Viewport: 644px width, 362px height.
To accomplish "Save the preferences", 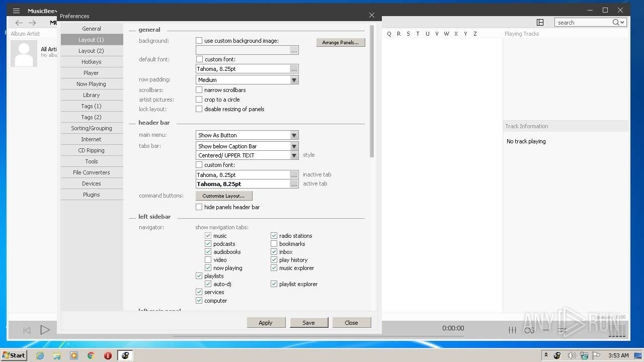I will pos(308,323).
